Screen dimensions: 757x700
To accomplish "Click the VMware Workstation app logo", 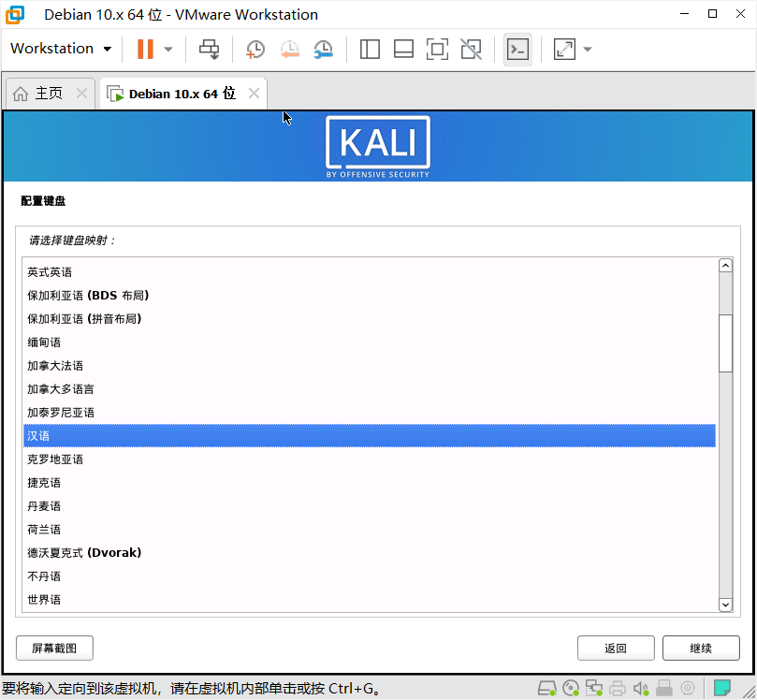I will [14, 14].
